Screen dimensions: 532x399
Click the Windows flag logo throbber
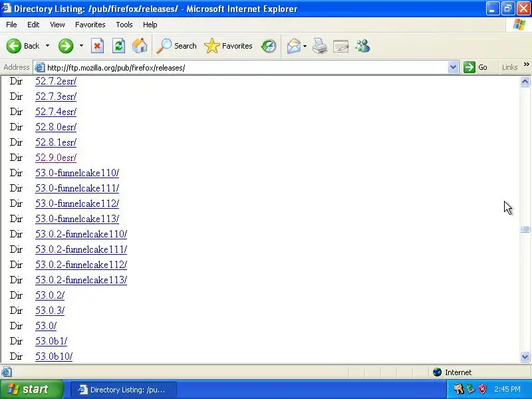pyautogui.click(x=519, y=25)
